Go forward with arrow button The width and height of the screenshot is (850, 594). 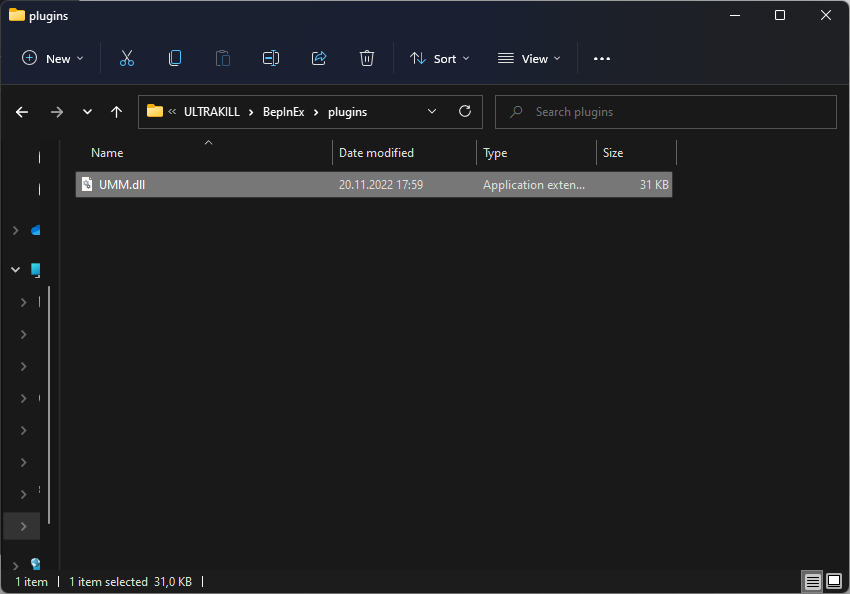[x=56, y=112]
